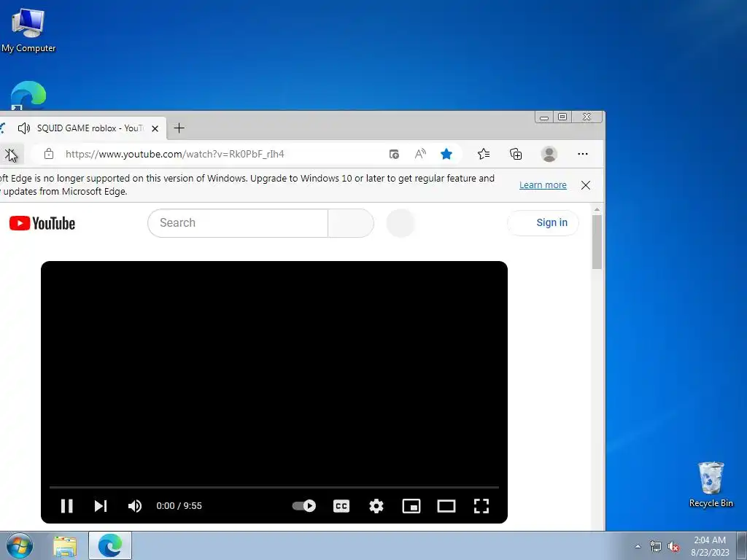Click the Show desktop strip

[x=742, y=545]
